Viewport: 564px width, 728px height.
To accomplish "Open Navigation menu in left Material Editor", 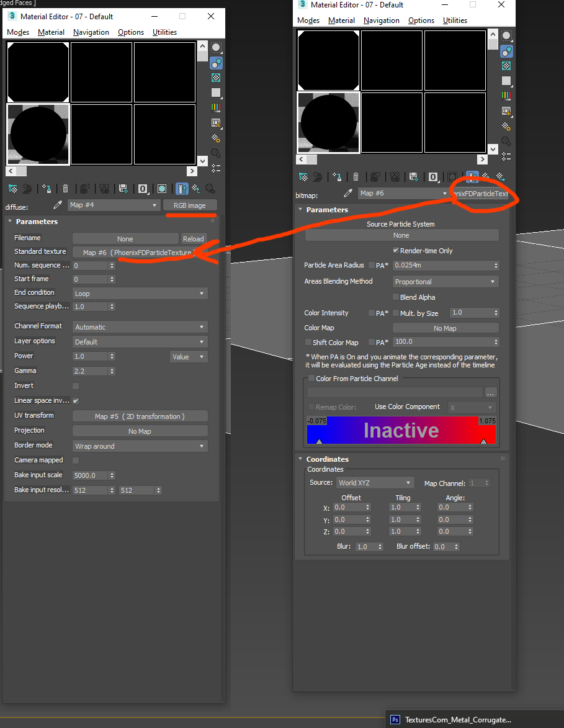I will 91,32.
